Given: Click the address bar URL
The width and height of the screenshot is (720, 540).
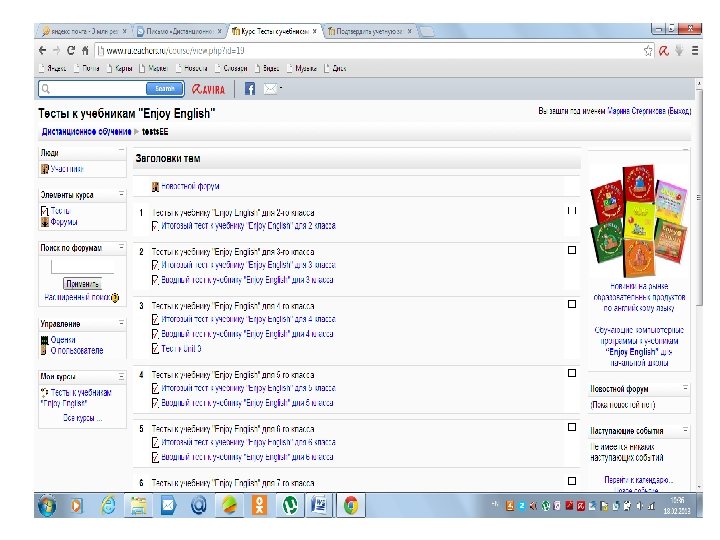Looking at the screenshot, I should [x=175, y=51].
